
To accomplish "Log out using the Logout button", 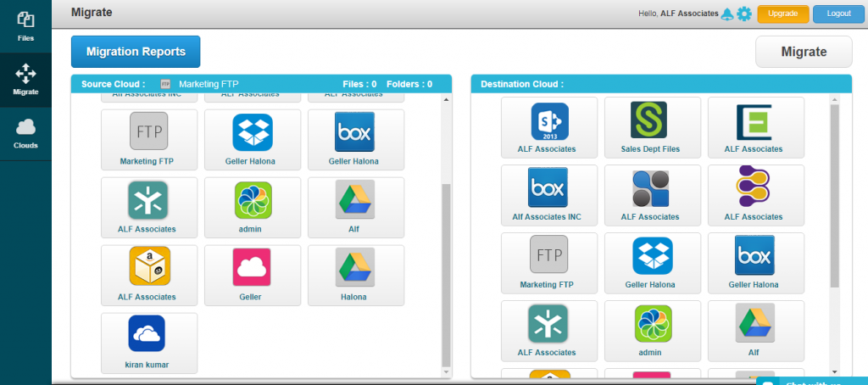I will click(x=838, y=14).
